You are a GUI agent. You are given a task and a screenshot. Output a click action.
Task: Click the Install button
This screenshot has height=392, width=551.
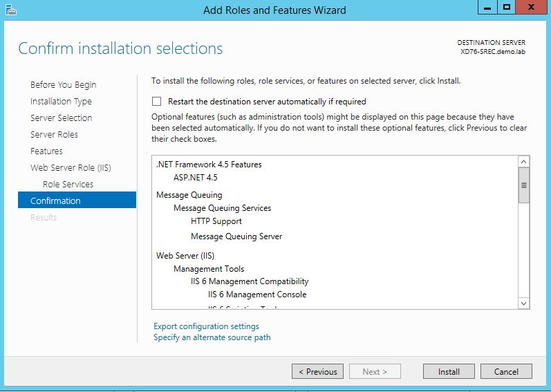point(449,371)
